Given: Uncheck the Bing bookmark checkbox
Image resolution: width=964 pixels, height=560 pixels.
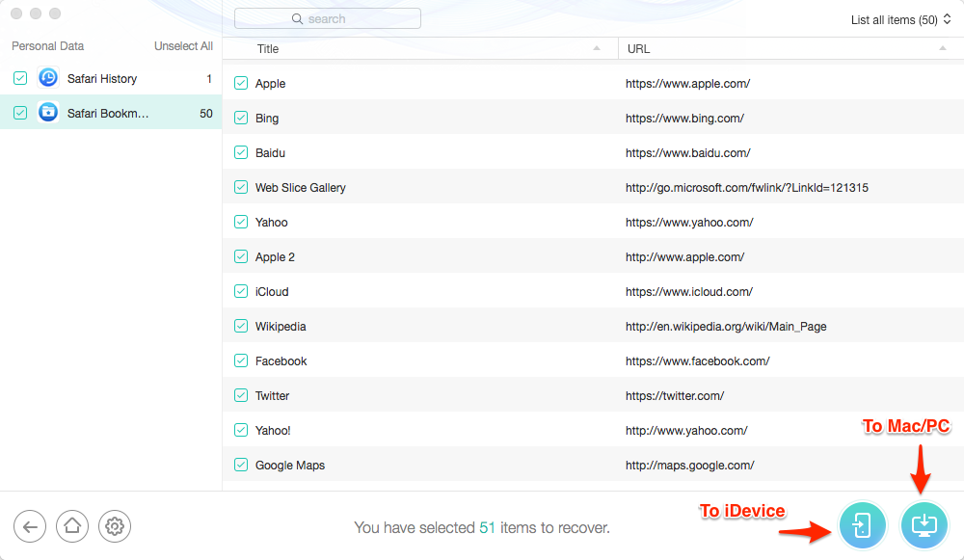Looking at the screenshot, I should [x=241, y=118].
